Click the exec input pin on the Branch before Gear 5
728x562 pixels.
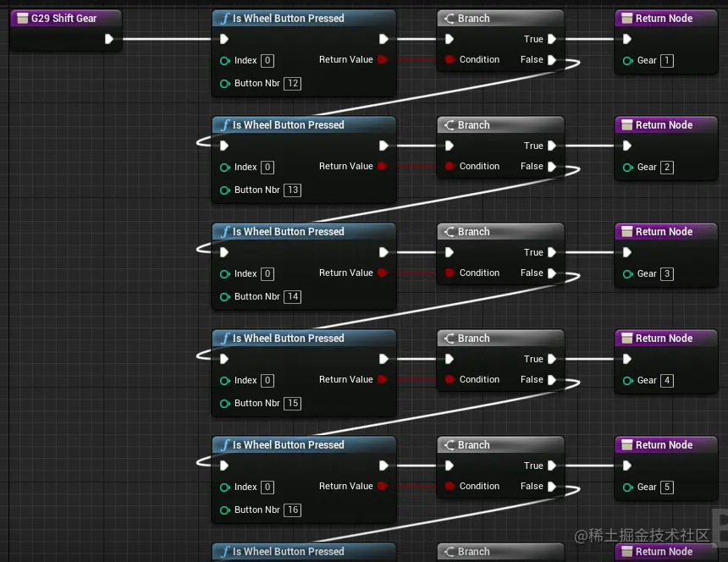449,466
